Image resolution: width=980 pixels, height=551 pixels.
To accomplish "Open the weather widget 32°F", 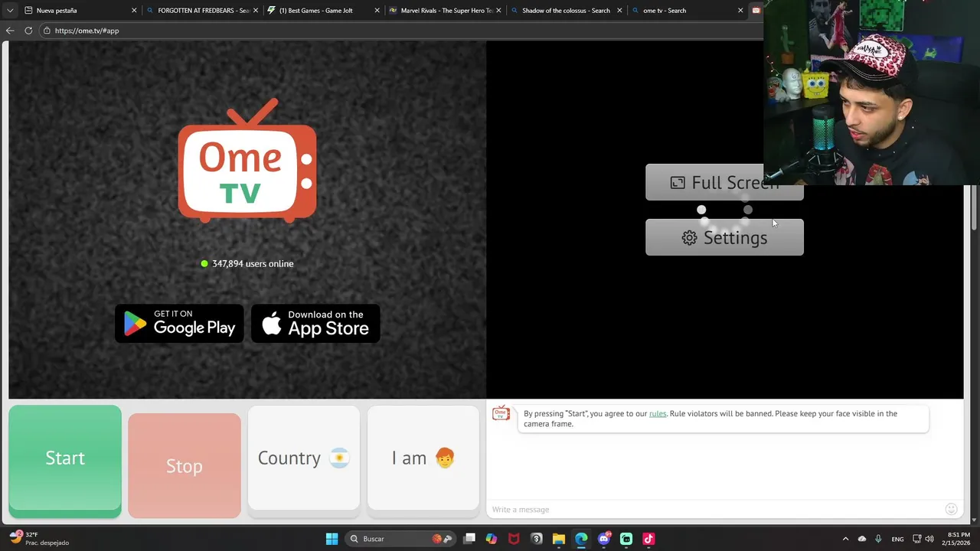I will [x=40, y=539].
